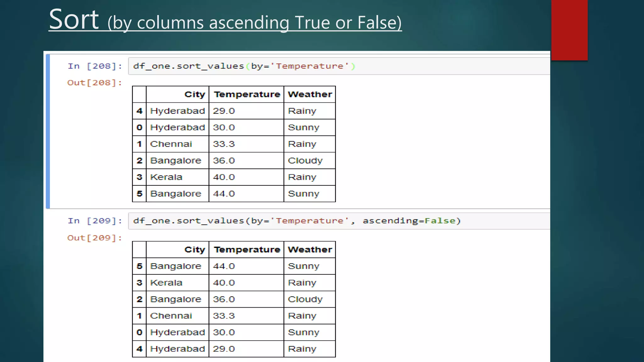Click Sunny weather cell in row 0 of Out[208] table
644x362 pixels.
(x=310, y=128)
